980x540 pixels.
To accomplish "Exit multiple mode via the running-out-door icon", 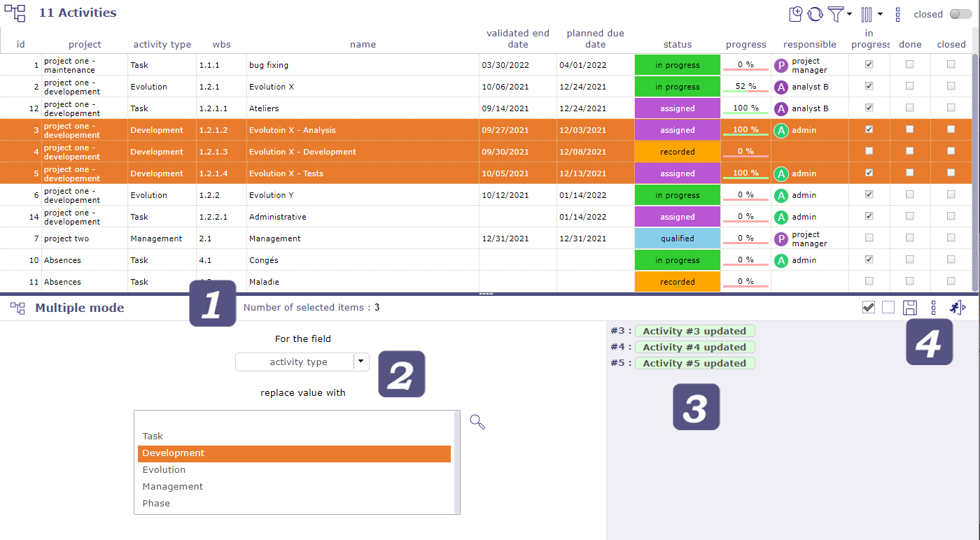I will (958, 307).
